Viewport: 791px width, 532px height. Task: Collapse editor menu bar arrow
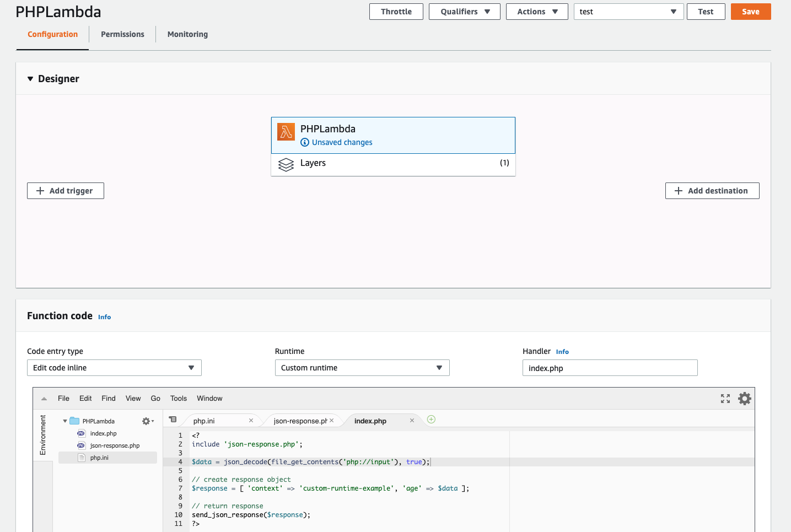[x=44, y=399]
